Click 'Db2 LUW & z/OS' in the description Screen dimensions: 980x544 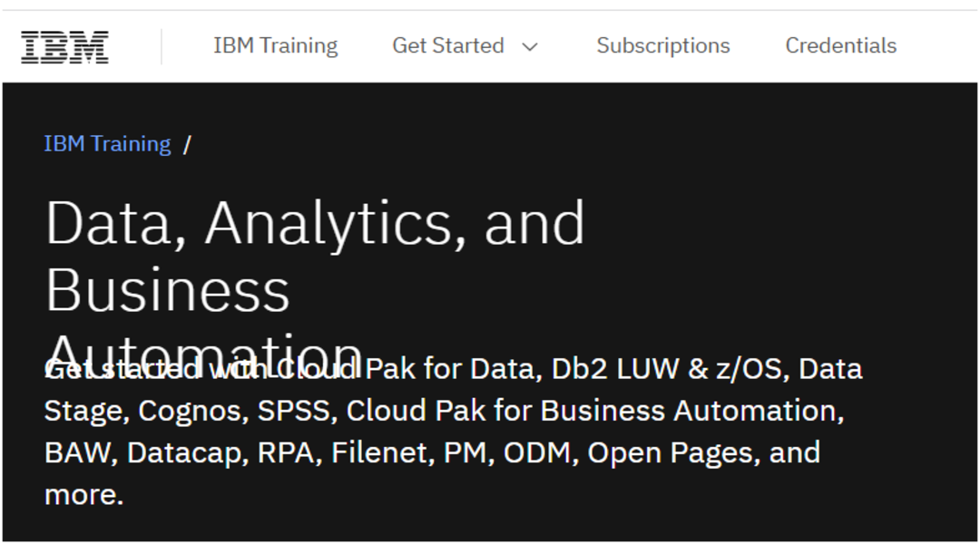click(667, 368)
